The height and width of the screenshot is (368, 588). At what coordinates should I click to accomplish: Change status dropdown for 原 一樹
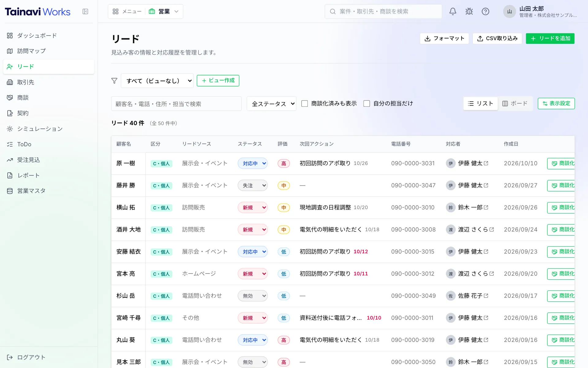click(x=253, y=163)
